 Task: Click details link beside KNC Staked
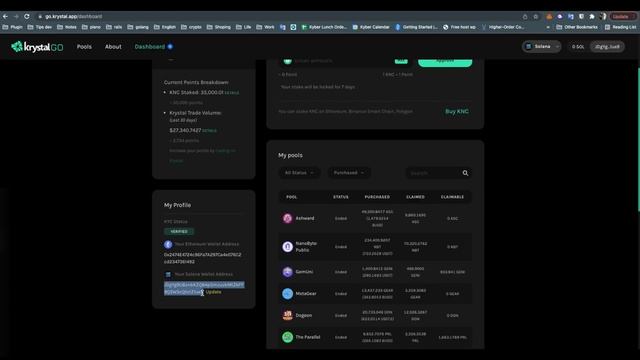232,93
